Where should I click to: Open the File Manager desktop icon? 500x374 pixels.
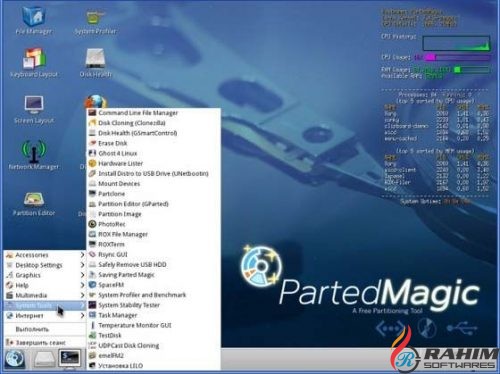(x=34, y=21)
